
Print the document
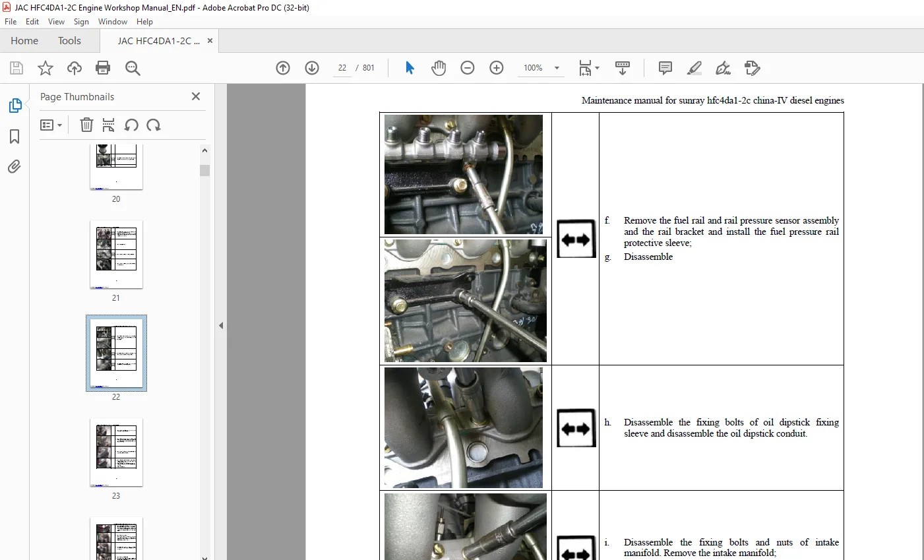(x=103, y=68)
